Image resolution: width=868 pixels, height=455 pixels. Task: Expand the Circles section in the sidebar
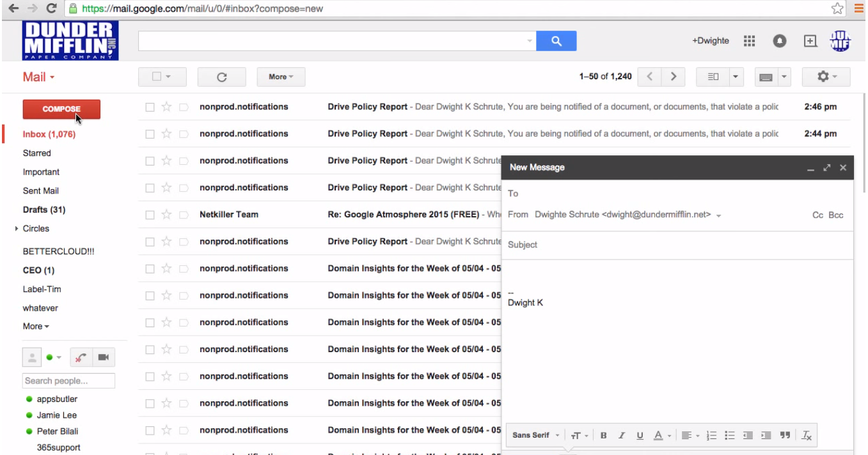(17, 228)
